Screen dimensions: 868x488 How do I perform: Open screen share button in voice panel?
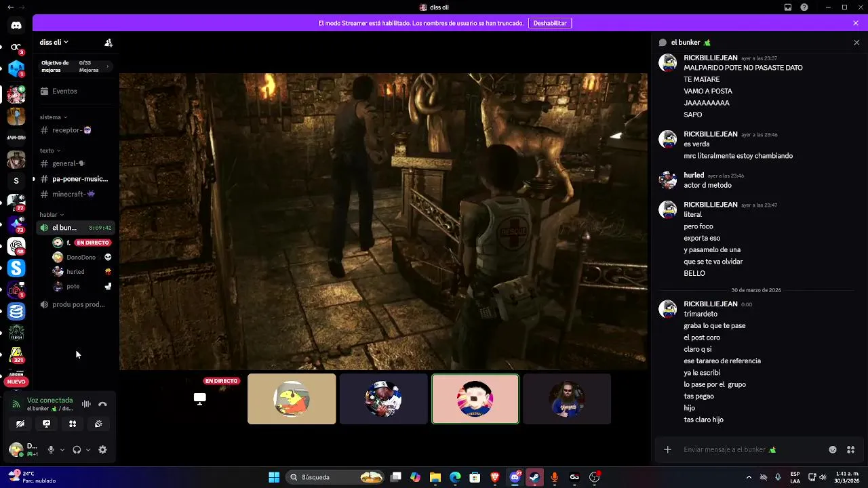(46, 424)
